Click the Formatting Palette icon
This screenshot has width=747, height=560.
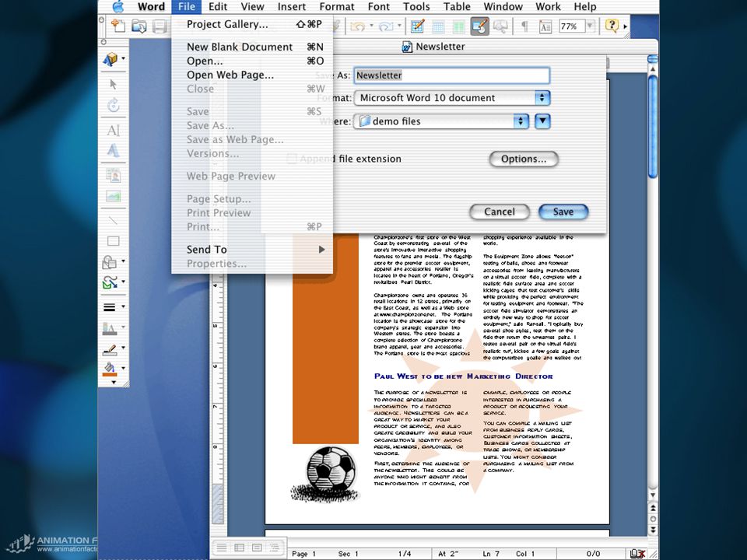click(x=545, y=26)
